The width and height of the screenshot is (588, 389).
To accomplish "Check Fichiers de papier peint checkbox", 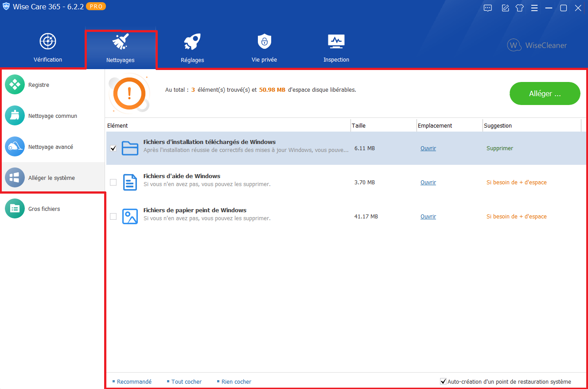I will pos(113,217).
